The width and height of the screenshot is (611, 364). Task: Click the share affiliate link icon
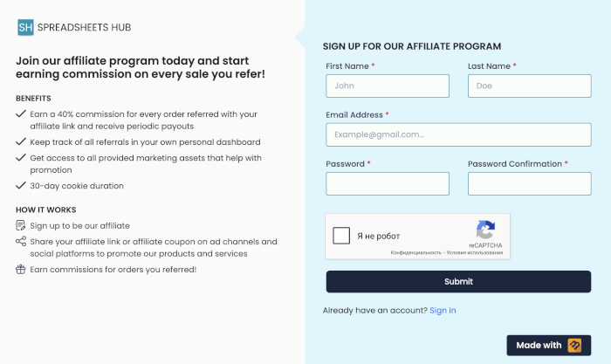(21, 241)
